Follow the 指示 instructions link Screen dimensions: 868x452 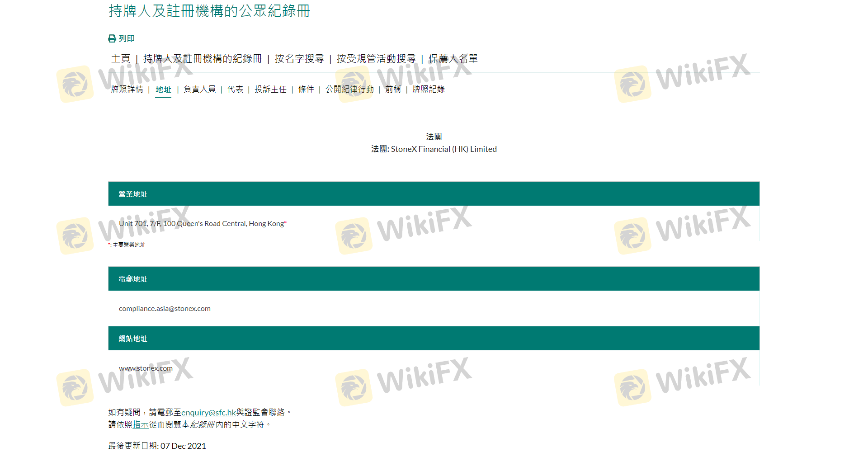point(141,424)
